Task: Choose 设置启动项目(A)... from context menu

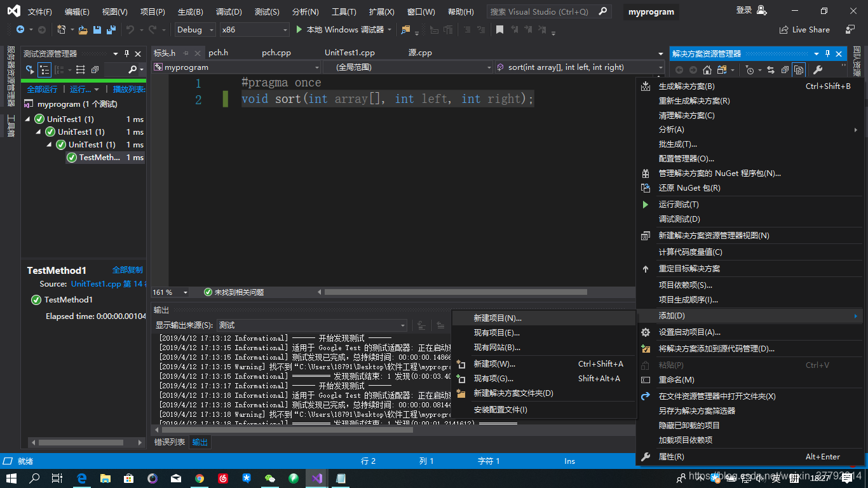Action: [750, 332]
